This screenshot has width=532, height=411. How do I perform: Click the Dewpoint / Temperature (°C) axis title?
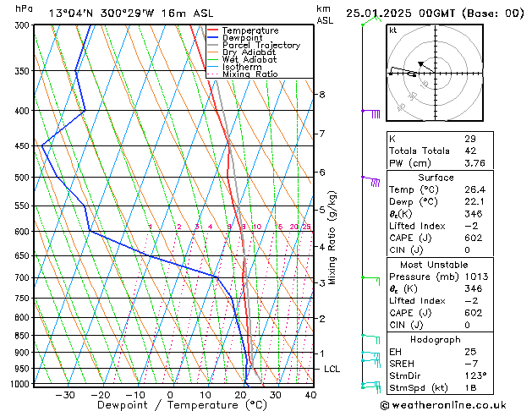click(182, 405)
